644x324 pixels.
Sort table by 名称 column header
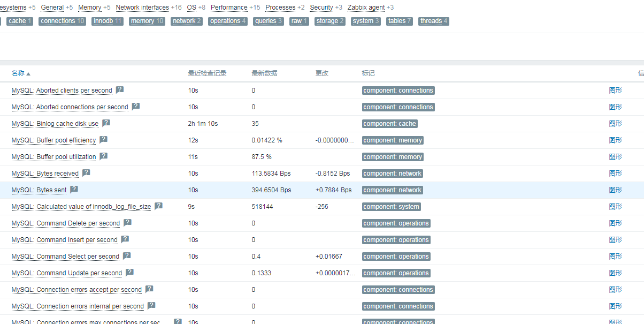[x=21, y=73]
